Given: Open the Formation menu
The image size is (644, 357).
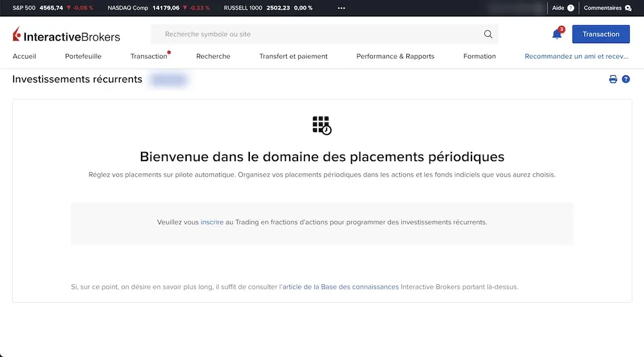Looking at the screenshot, I should click(x=479, y=56).
